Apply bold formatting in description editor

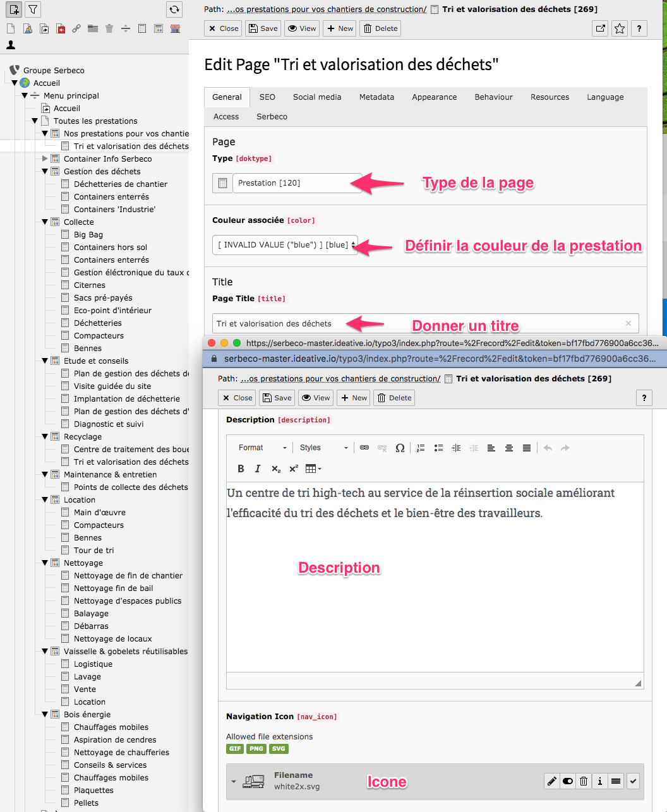pyautogui.click(x=241, y=469)
